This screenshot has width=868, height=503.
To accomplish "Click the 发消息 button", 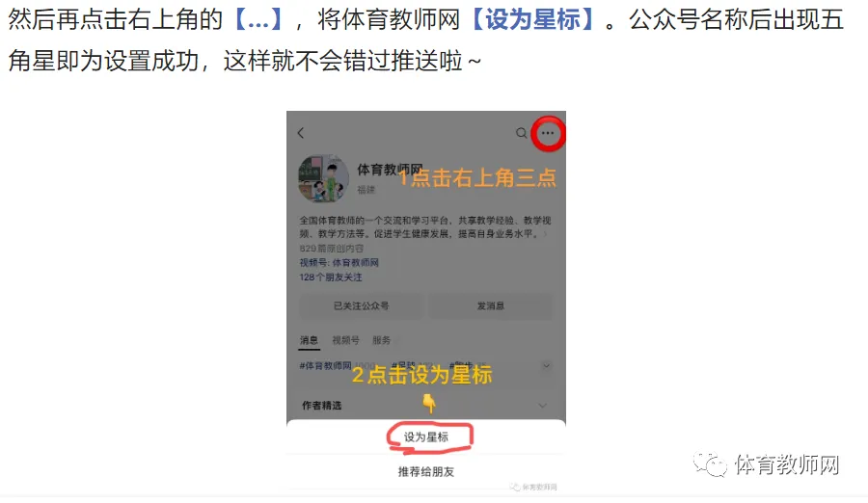I will (x=491, y=306).
